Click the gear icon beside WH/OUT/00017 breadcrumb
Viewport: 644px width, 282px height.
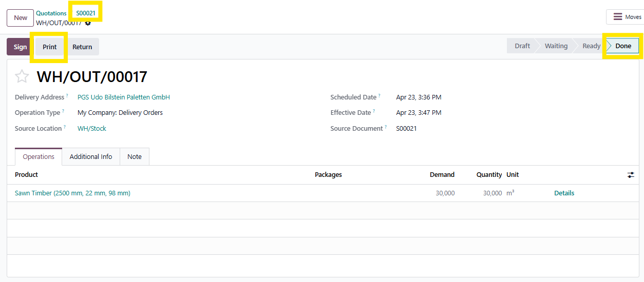pos(88,23)
